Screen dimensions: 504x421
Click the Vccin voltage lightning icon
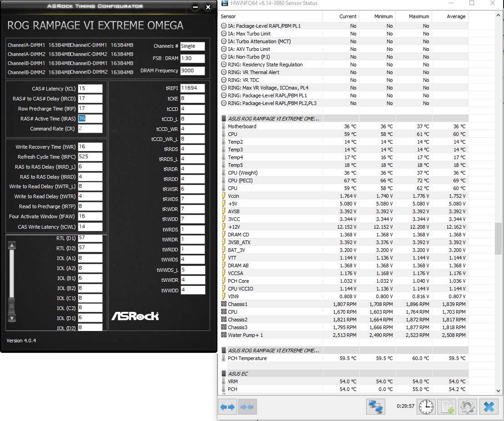tap(224, 195)
